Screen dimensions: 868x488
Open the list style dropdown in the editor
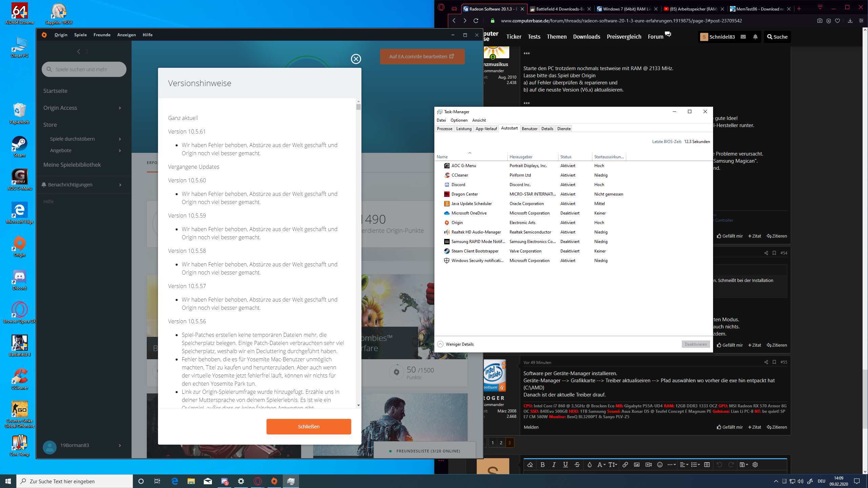tap(695, 465)
